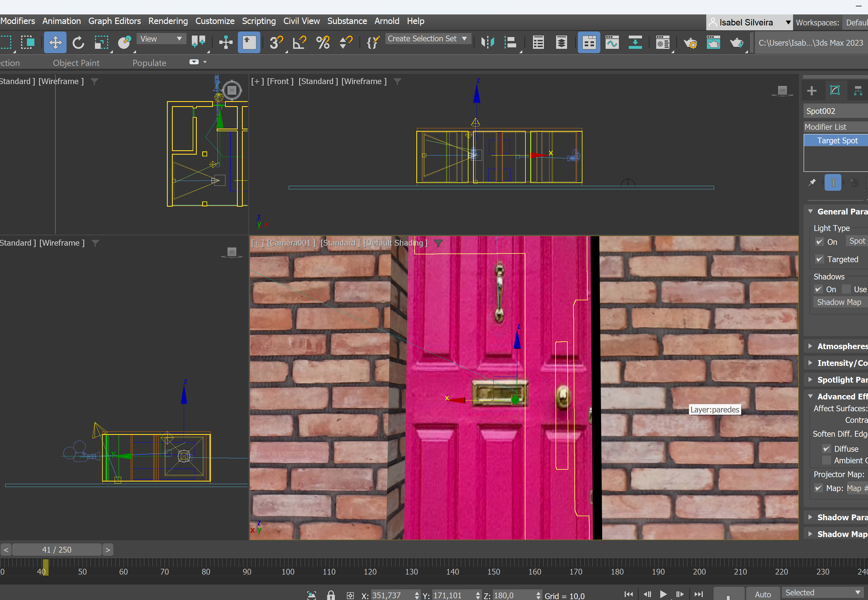This screenshot has width=868, height=600.
Task: Click the Shadow Map type button
Action: pyautogui.click(x=839, y=302)
